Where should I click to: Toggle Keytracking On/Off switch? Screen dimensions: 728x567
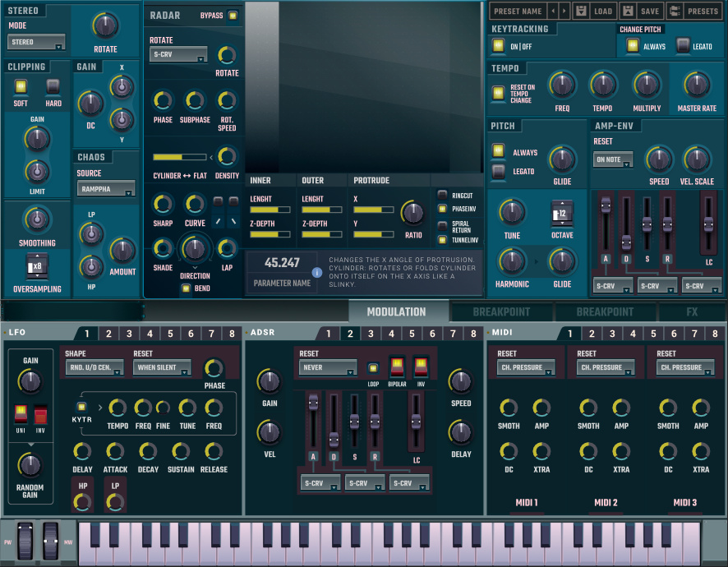tap(498, 45)
